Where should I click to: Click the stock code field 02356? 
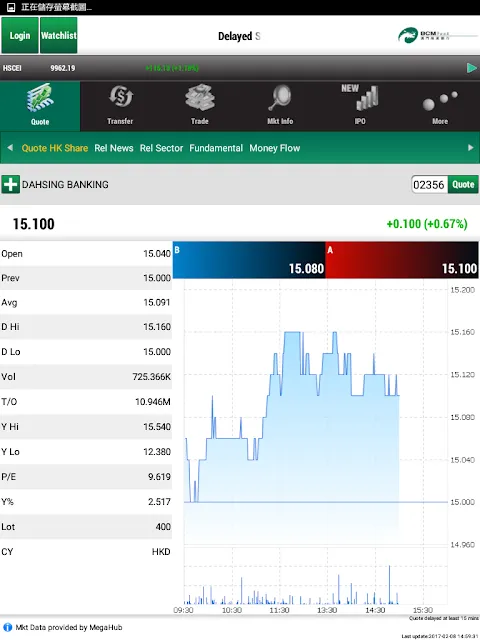(x=429, y=185)
